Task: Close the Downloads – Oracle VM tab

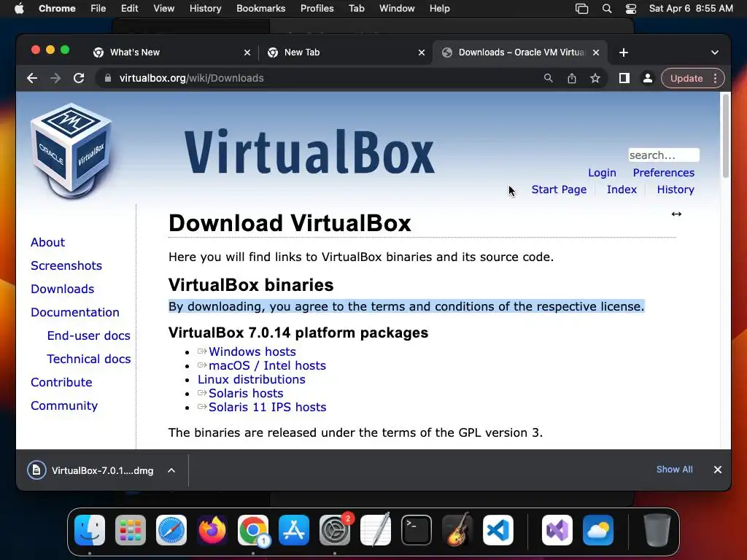Action: pos(596,52)
